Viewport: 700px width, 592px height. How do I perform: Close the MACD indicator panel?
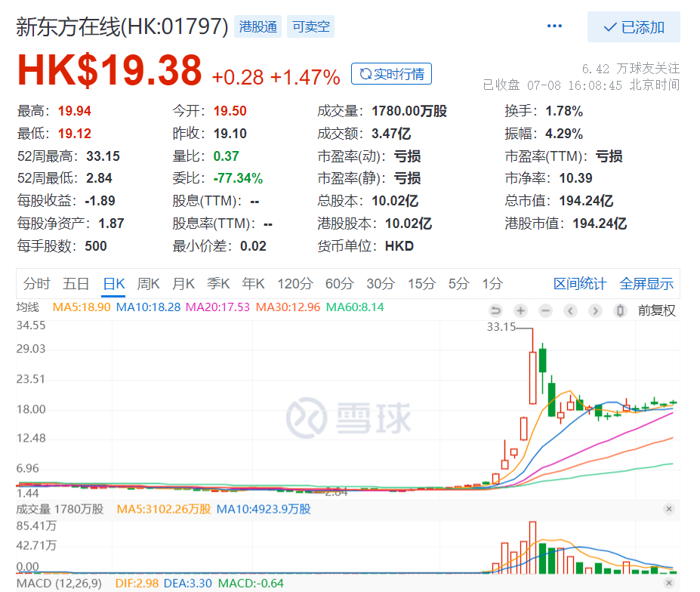pyautogui.click(x=668, y=584)
